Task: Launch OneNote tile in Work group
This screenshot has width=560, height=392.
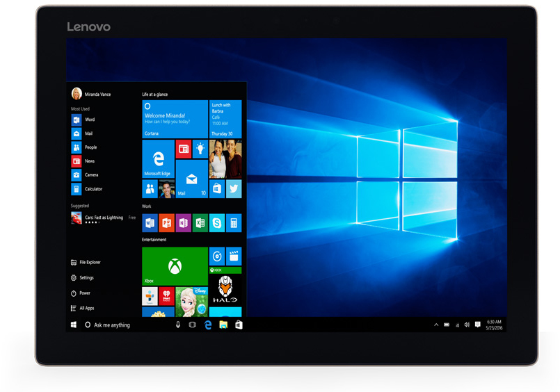Action: pyautogui.click(x=183, y=223)
